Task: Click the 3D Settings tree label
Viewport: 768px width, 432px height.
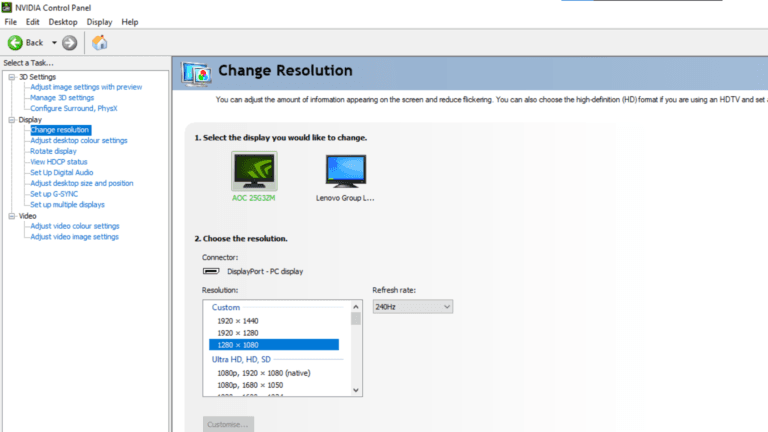Action: [x=38, y=77]
